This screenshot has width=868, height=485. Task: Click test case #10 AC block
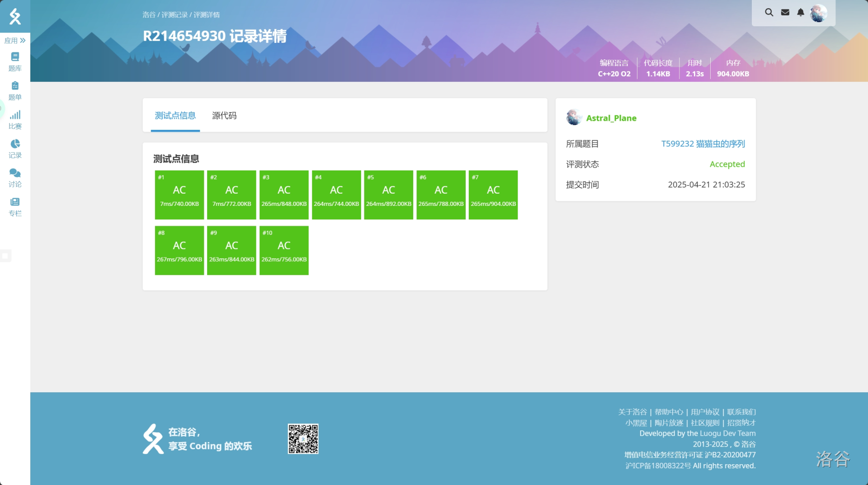click(x=284, y=250)
